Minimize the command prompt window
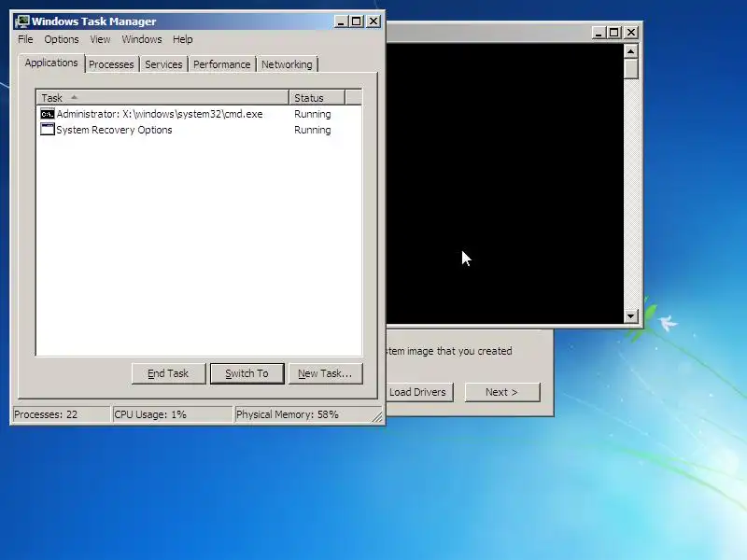Image resolution: width=747 pixels, height=560 pixels. (x=599, y=33)
